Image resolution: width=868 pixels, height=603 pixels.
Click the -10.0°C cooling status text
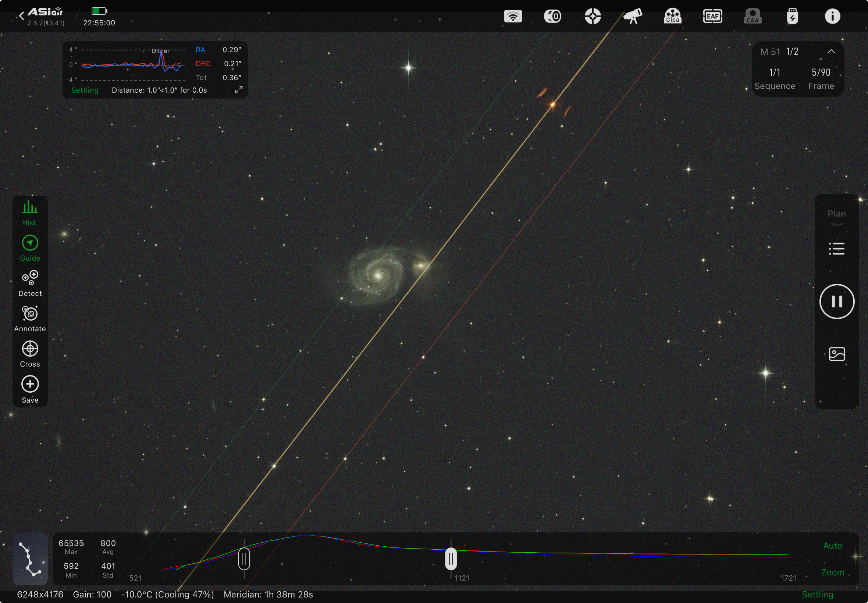tap(167, 594)
